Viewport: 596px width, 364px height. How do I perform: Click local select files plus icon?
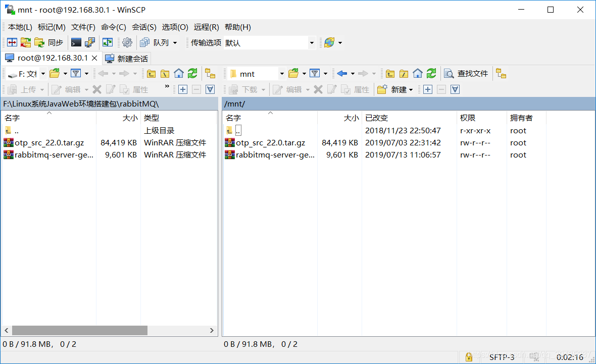[x=183, y=89]
